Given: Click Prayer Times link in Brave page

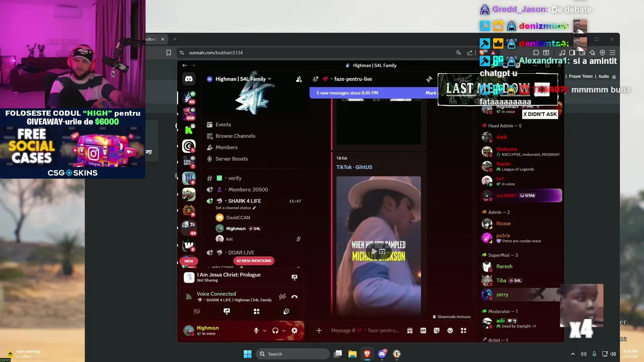Looking at the screenshot, I should 581,76.
